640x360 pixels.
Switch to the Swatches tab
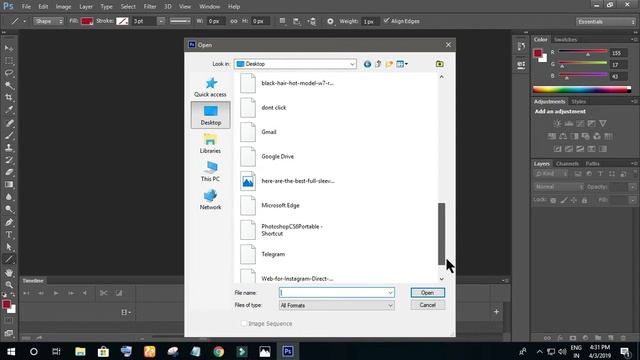tap(565, 40)
